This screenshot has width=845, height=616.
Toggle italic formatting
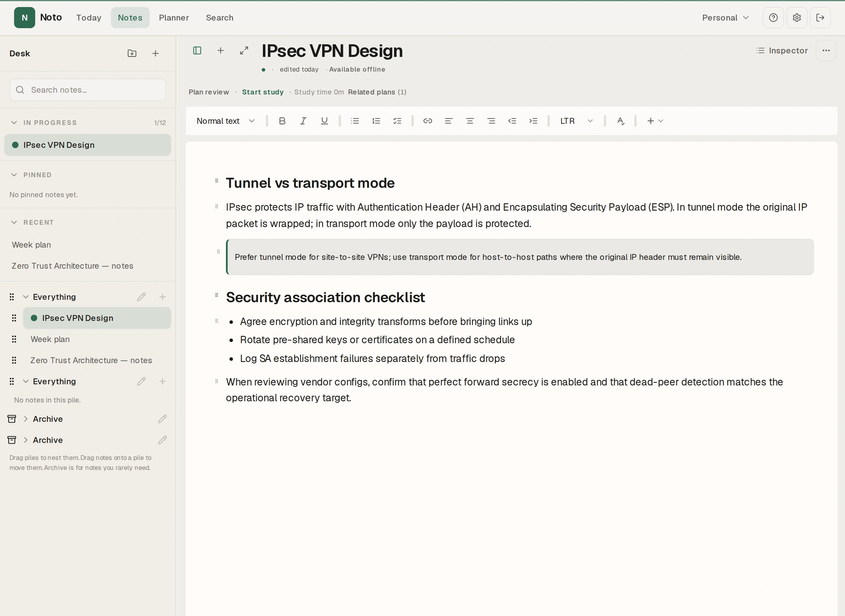303,121
